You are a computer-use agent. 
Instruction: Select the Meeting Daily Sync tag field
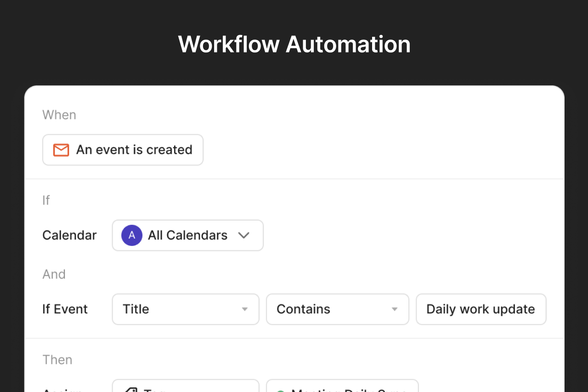coord(342,386)
